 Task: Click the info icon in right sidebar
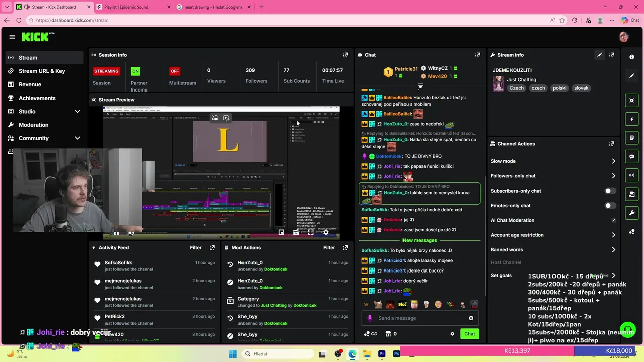pos(632,57)
